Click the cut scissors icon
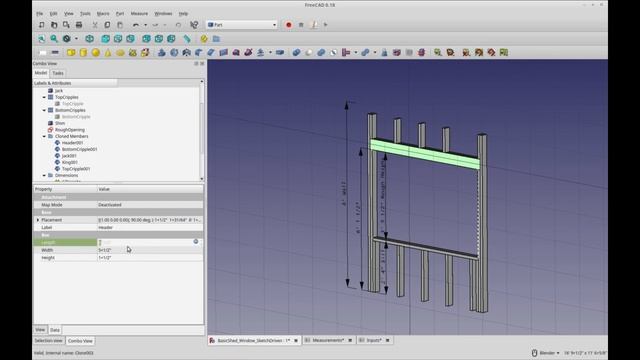This screenshot has height=360, width=640. tap(95, 25)
